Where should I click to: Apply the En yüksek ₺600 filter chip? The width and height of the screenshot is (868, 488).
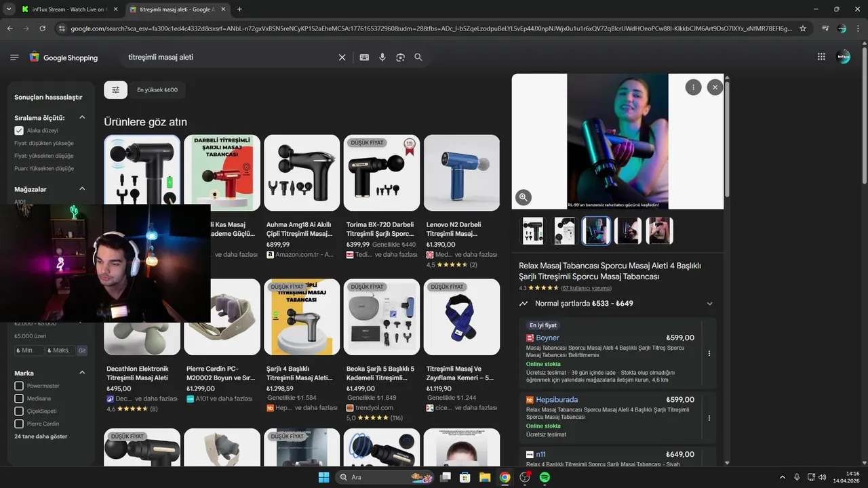coord(157,89)
